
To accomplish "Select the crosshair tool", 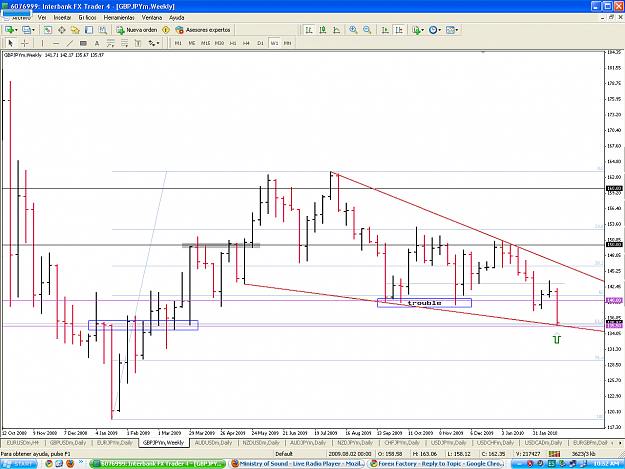I will pos(25,43).
